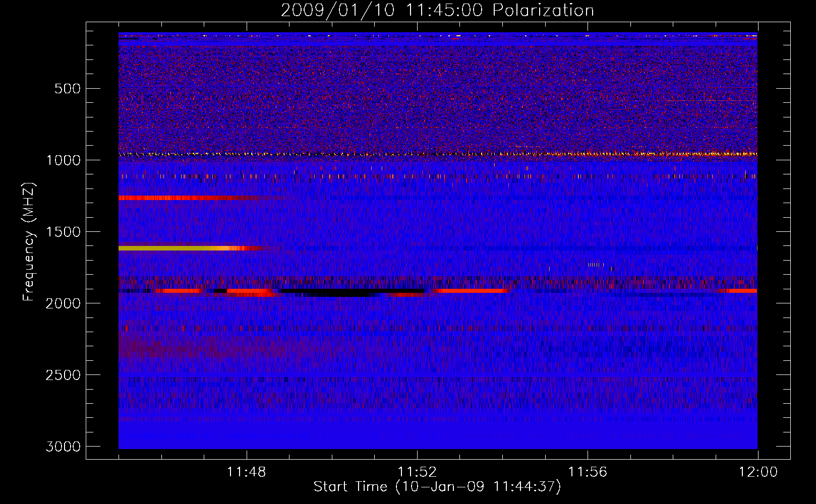Click the 500 frequency tick label
The width and height of the screenshot is (816, 504).
(x=68, y=89)
